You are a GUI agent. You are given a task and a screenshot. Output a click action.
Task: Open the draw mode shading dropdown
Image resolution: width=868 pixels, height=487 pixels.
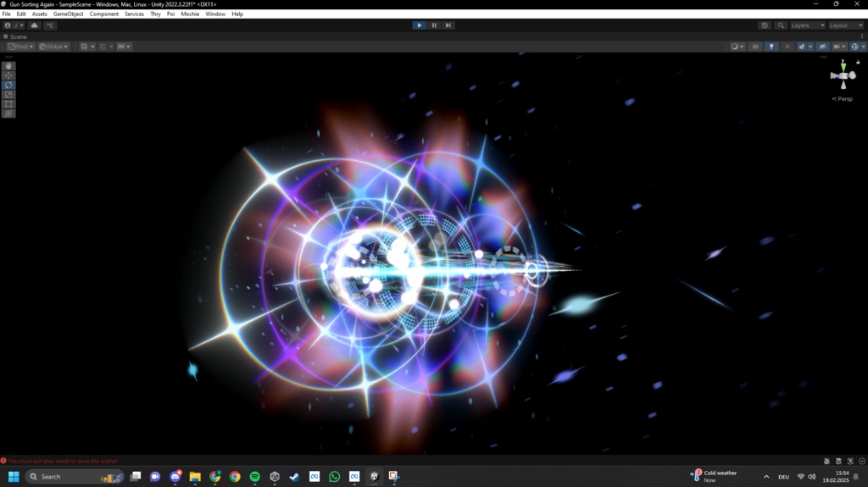737,47
